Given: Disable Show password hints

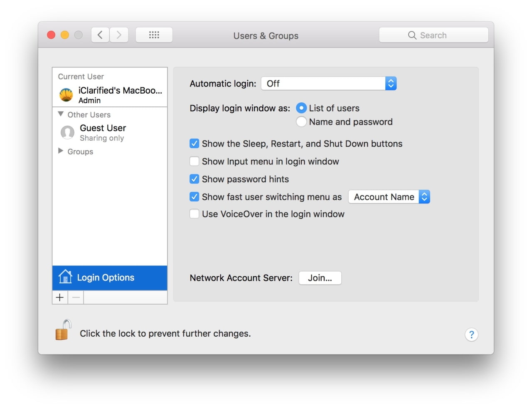Looking at the screenshot, I should coord(194,179).
